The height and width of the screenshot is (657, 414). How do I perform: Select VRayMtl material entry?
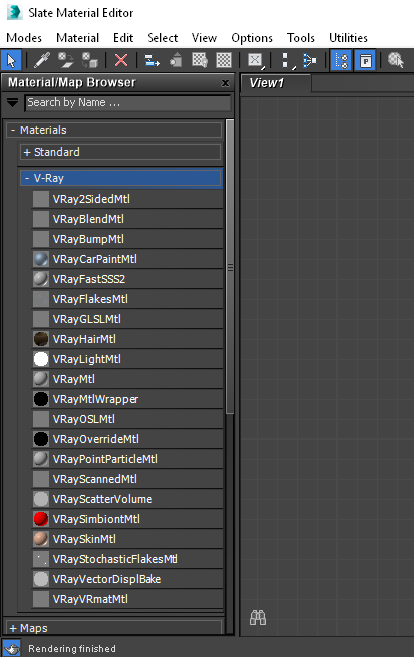(127, 379)
